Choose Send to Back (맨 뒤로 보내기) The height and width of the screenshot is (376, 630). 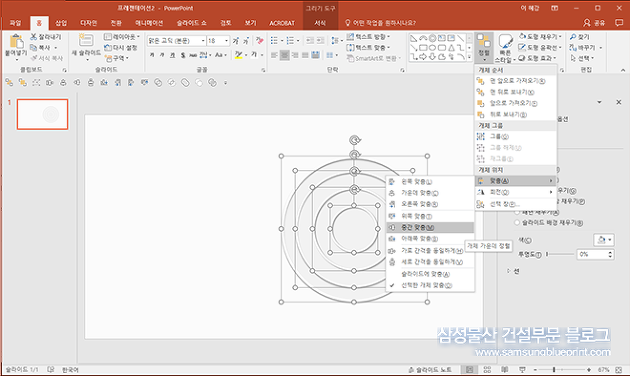click(516, 92)
